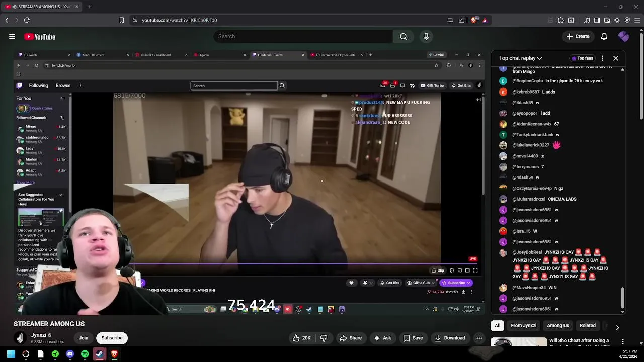Click the Join membership button
This screenshot has height=362, width=644.
click(84, 338)
